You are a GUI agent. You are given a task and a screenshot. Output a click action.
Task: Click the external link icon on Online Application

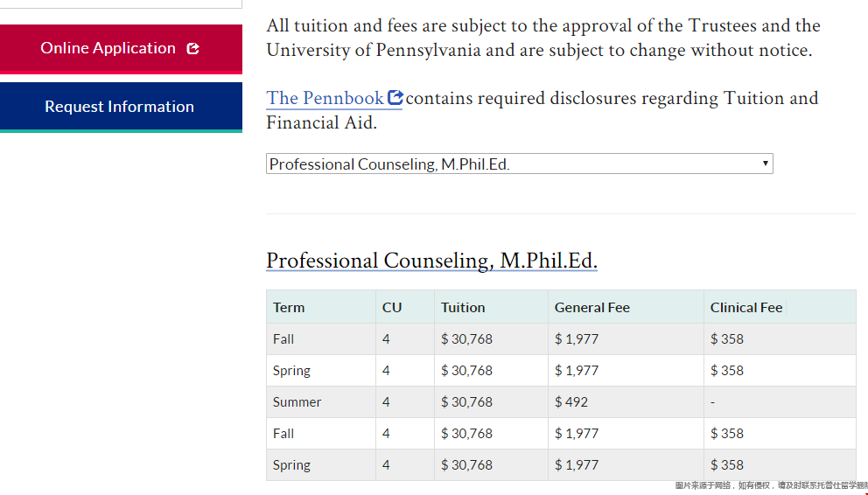[193, 49]
